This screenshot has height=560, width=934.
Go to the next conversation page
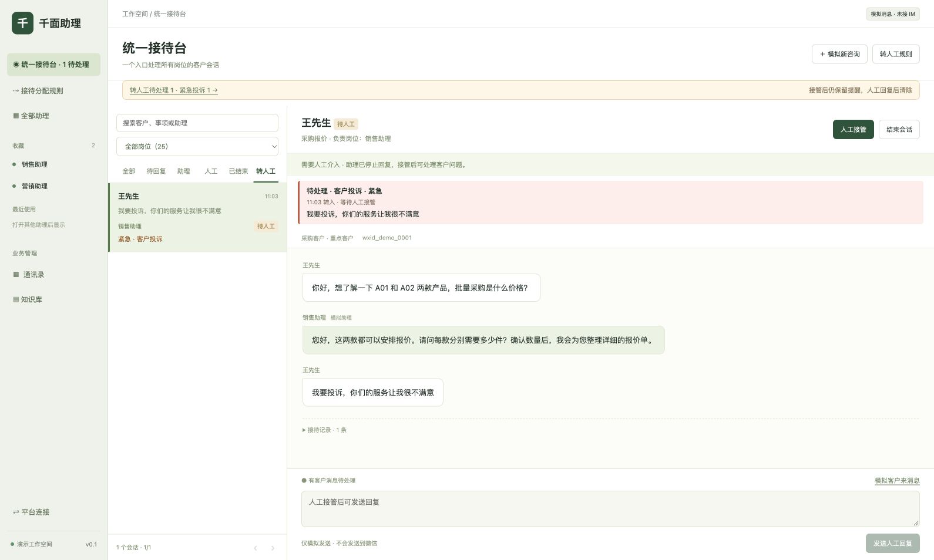pos(273,548)
